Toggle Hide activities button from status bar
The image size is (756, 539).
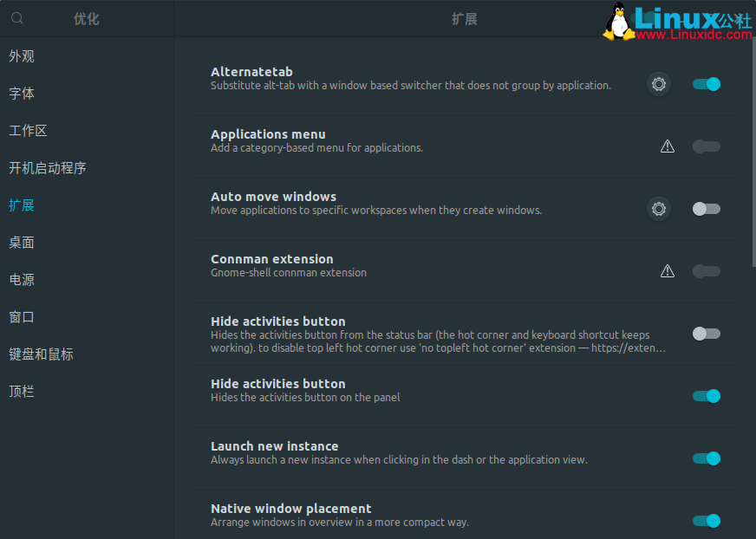706,334
